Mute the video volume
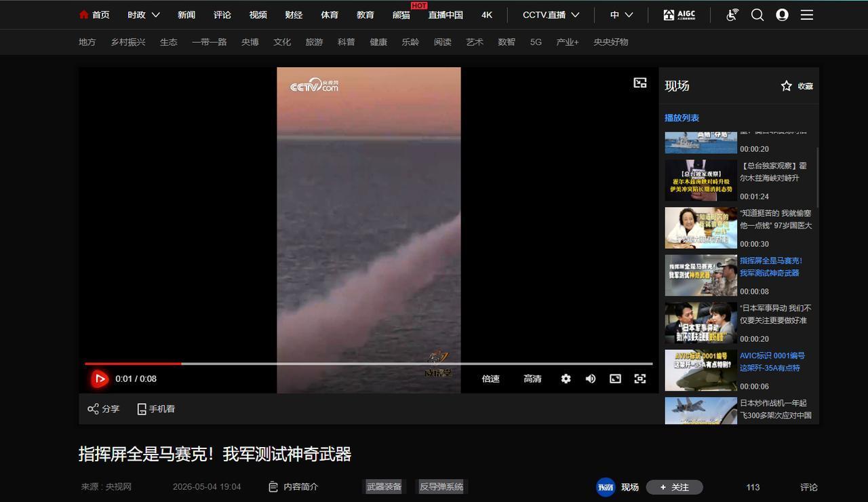 coord(591,379)
